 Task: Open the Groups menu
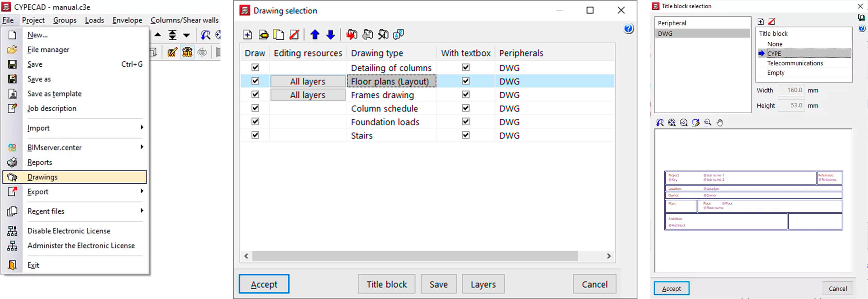(x=65, y=20)
